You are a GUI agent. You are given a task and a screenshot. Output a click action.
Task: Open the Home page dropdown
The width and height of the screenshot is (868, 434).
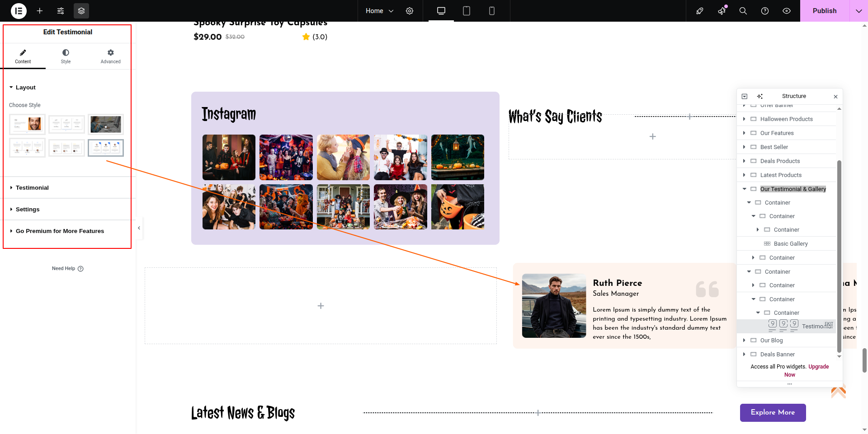tap(379, 11)
